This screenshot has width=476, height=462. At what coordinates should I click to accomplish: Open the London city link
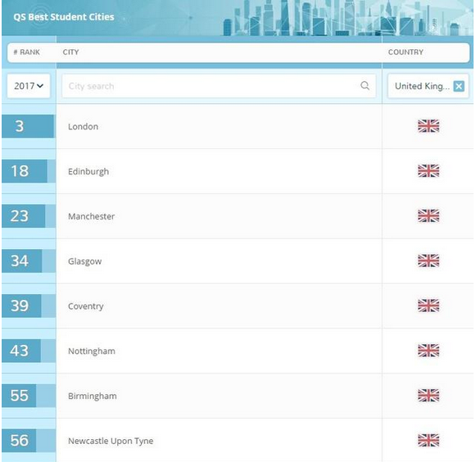click(84, 127)
